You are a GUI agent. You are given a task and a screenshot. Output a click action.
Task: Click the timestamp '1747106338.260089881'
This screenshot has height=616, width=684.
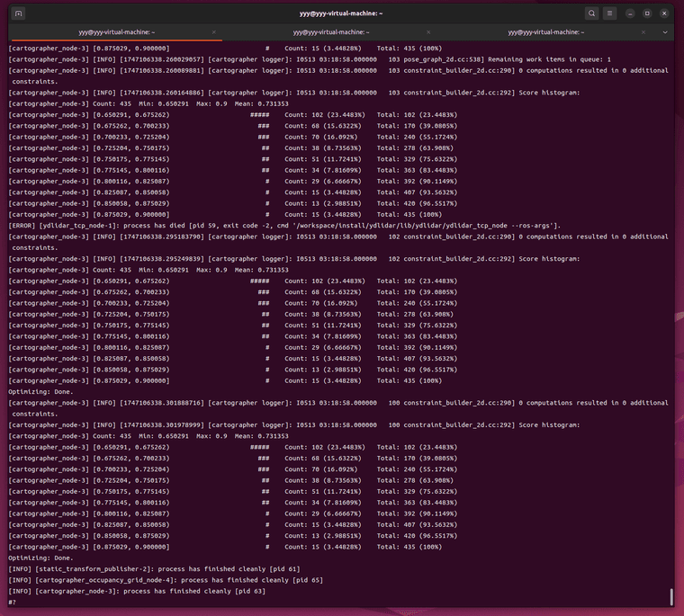coord(162,71)
